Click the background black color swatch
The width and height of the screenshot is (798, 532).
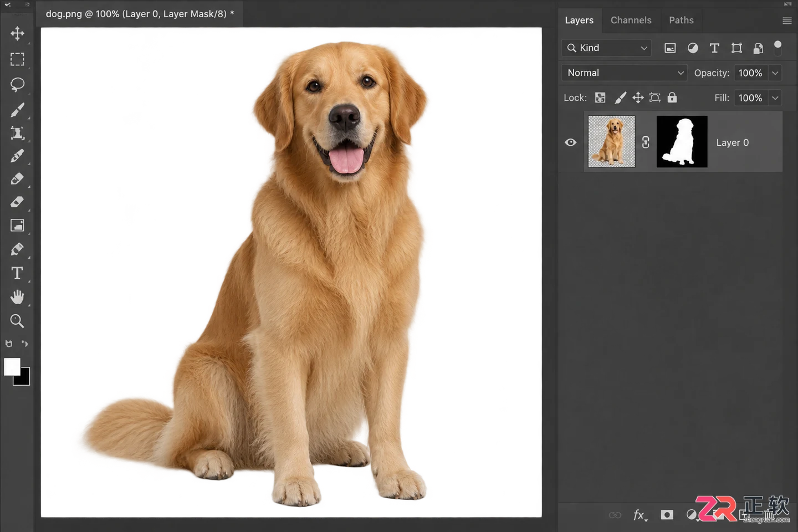24,380
